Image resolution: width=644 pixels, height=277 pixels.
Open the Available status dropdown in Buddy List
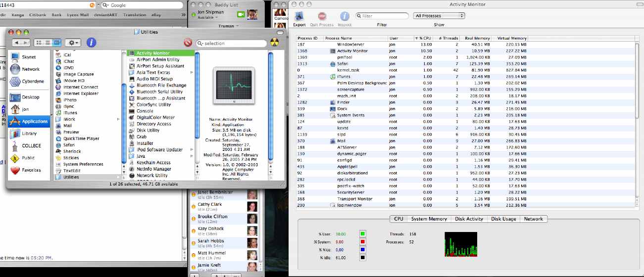click(x=208, y=17)
